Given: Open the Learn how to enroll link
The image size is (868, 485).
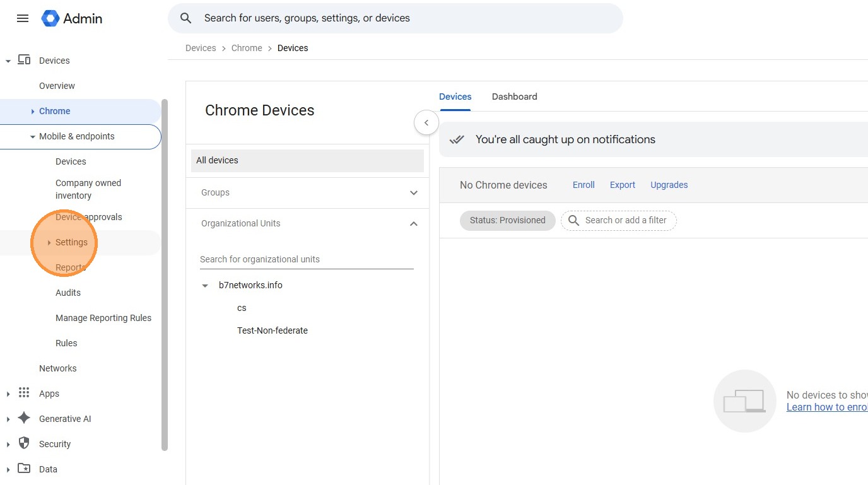Looking at the screenshot, I should point(827,407).
